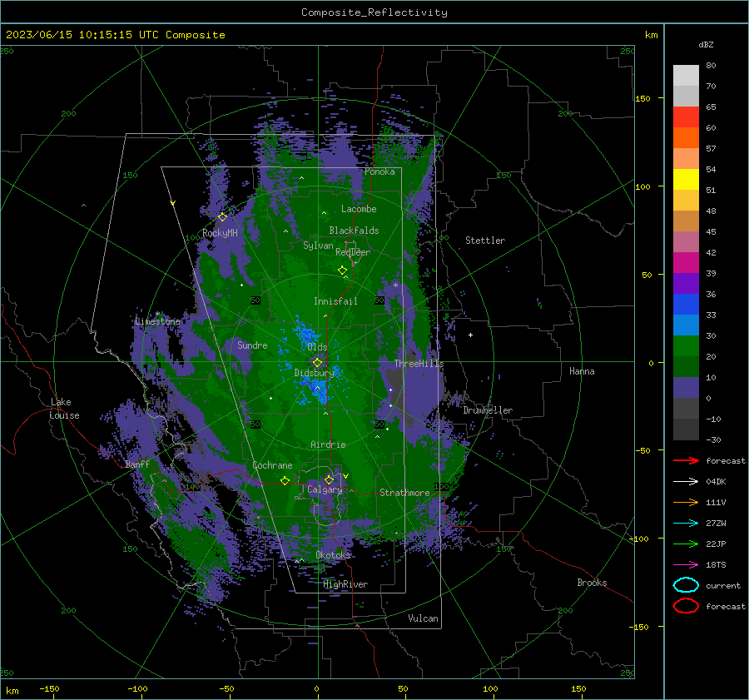This screenshot has width=749, height=700.
Task: Select the Innisfail town label
Action: (335, 301)
